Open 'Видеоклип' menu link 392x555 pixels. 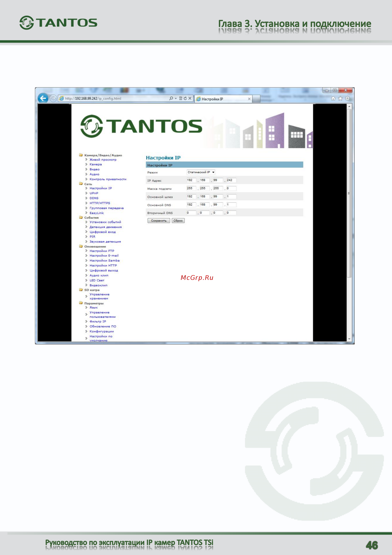(x=98, y=285)
